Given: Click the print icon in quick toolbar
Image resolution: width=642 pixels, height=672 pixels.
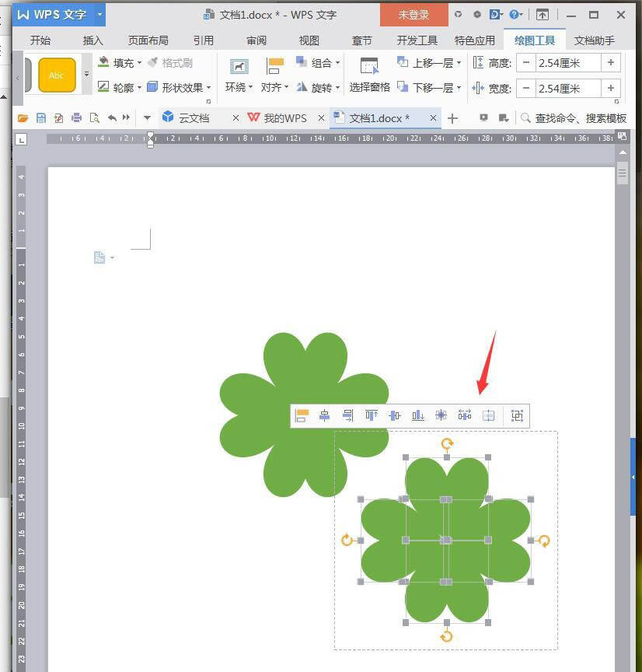Looking at the screenshot, I should click(76, 118).
